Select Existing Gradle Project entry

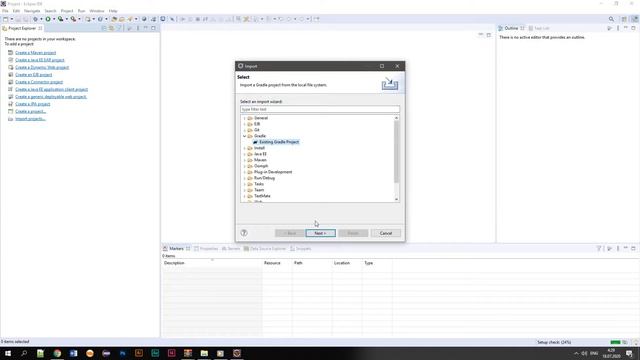[276, 142]
